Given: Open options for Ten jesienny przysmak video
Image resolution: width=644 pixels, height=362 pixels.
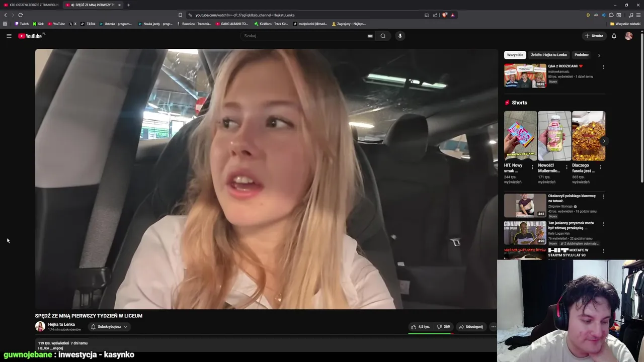Looking at the screenshot, I should click(603, 223).
